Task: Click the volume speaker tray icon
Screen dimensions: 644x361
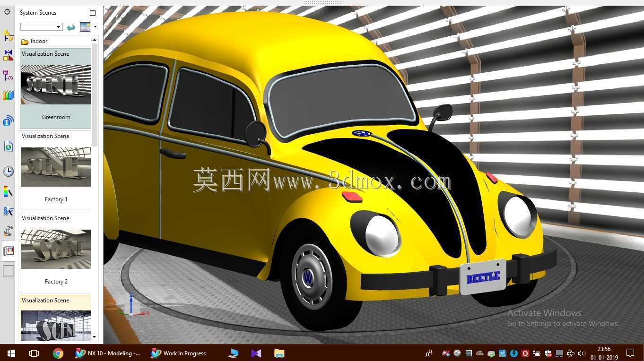Action: click(x=582, y=353)
